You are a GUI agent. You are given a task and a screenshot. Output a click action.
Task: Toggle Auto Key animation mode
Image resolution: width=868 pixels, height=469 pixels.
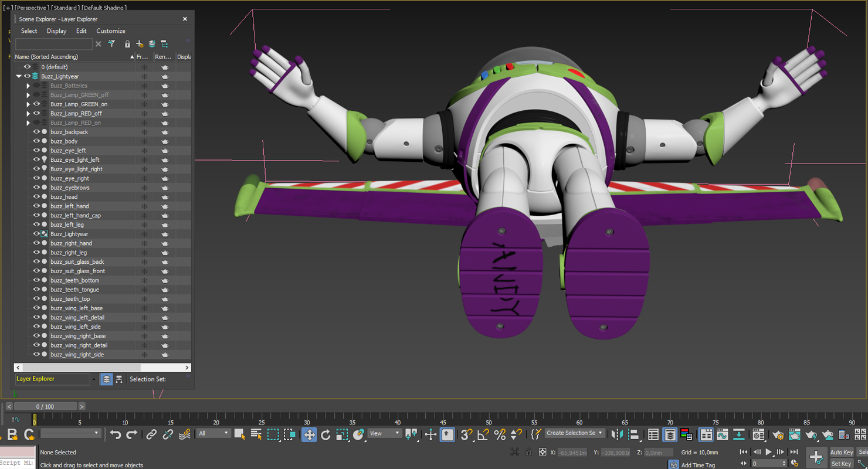(841, 452)
